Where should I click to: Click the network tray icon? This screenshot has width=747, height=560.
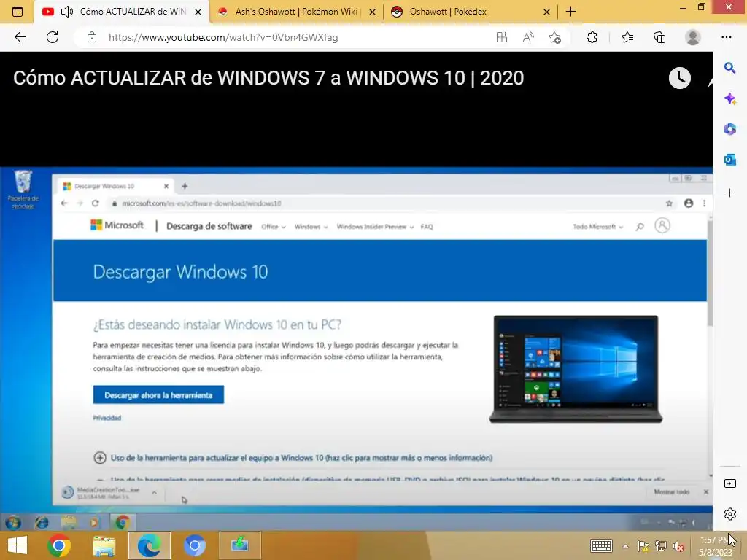pyautogui.click(x=661, y=547)
